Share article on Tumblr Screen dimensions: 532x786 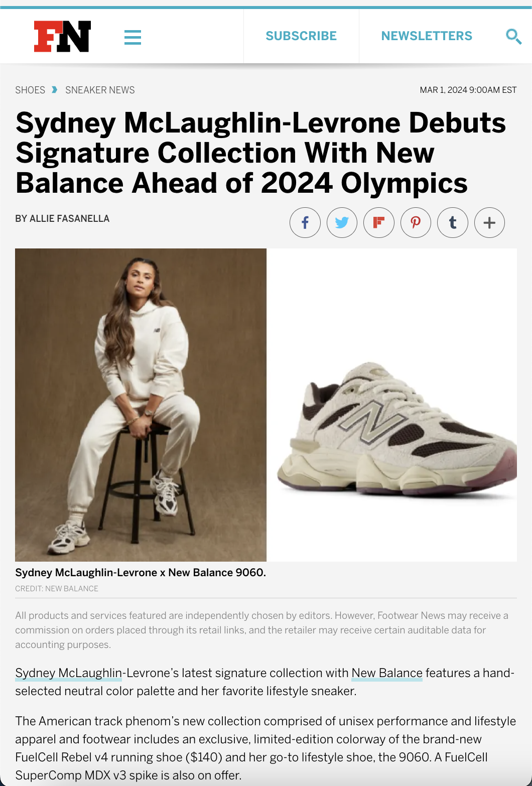click(x=453, y=222)
